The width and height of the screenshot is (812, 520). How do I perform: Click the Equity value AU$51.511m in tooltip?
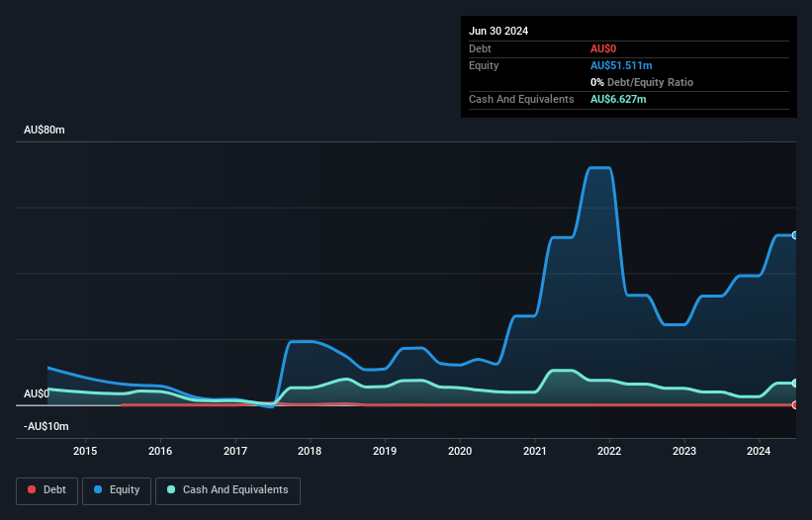tap(621, 65)
